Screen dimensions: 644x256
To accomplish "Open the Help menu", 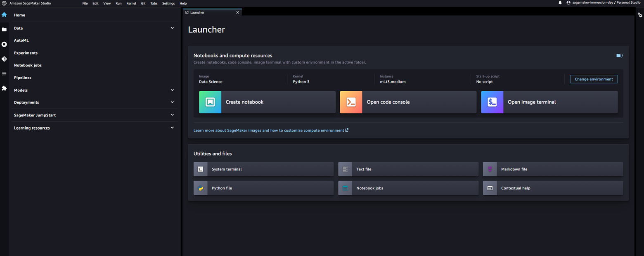I will click(x=183, y=3).
